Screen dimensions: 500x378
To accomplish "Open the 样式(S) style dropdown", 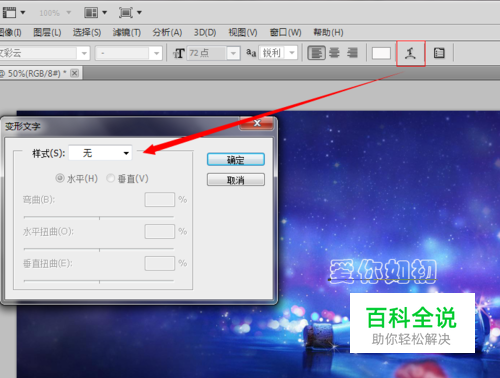I will 100,153.
